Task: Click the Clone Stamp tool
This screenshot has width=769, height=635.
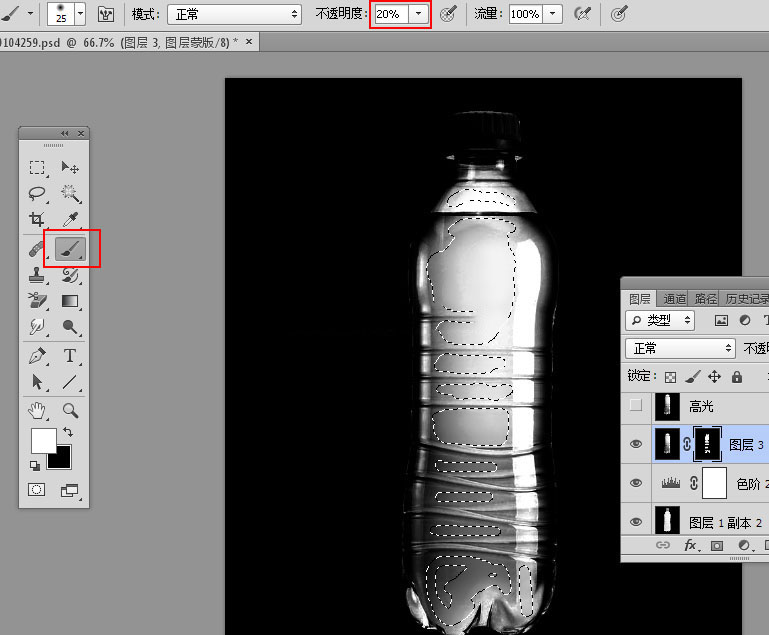Action: 37,275
